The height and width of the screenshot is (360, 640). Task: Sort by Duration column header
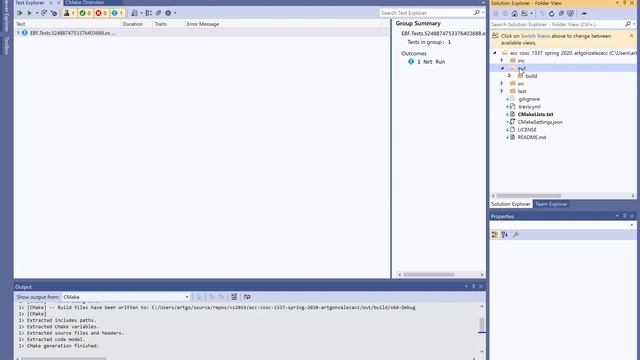coord(133,24)
